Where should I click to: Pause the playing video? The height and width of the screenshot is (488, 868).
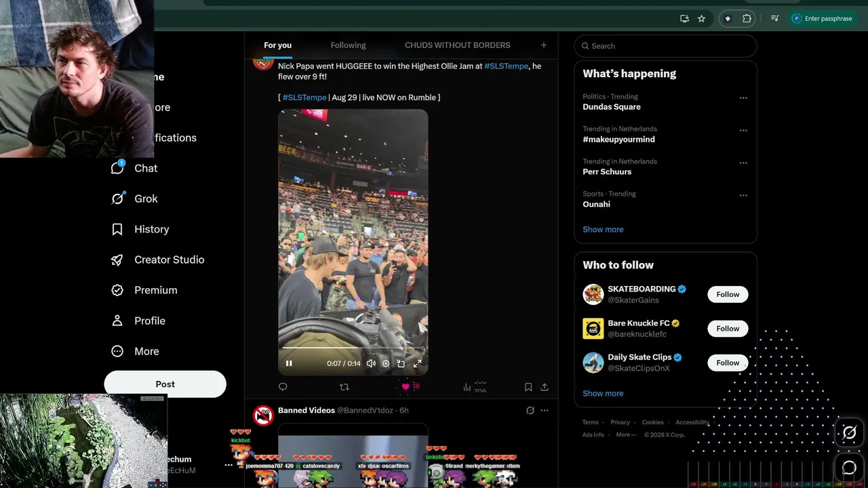(x=289, y=363)
